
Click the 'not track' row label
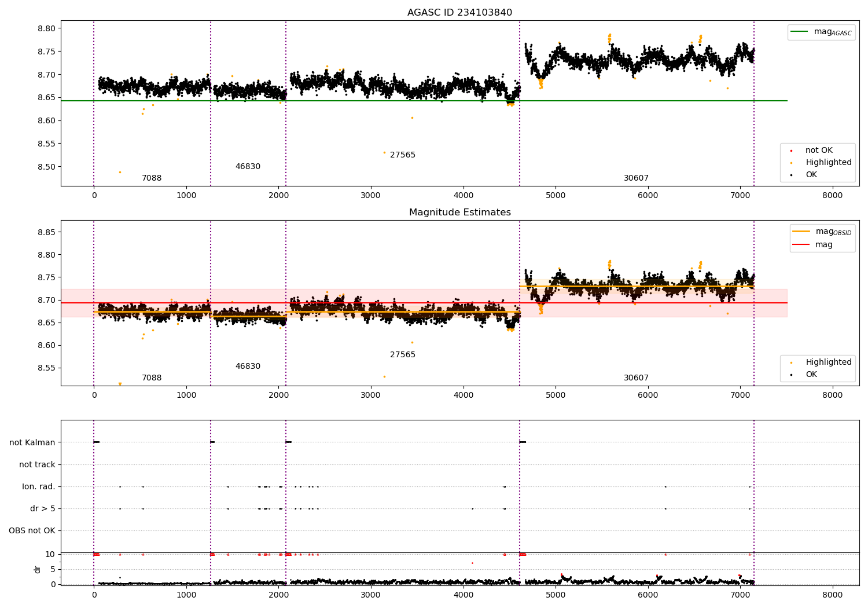[x=37, y=464]
